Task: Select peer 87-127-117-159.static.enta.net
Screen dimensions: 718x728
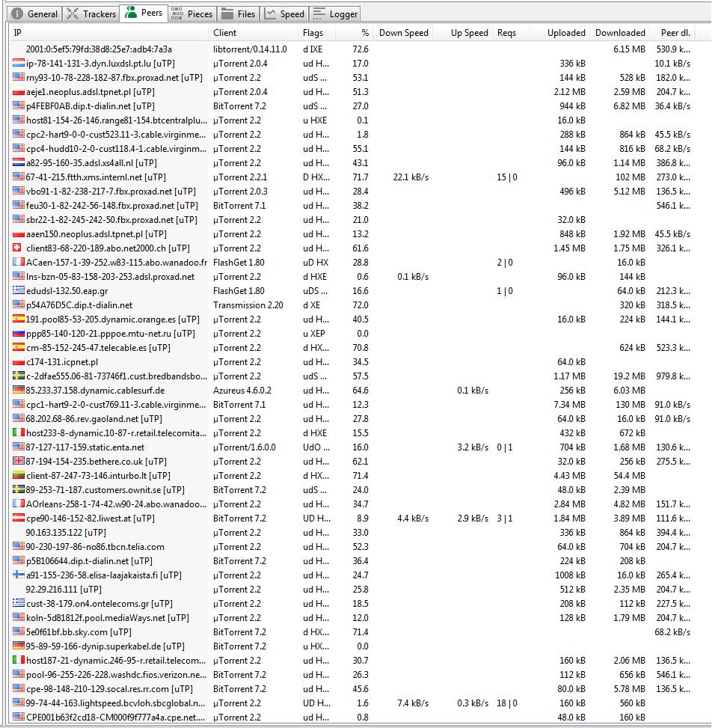Action: pos(85,447)
